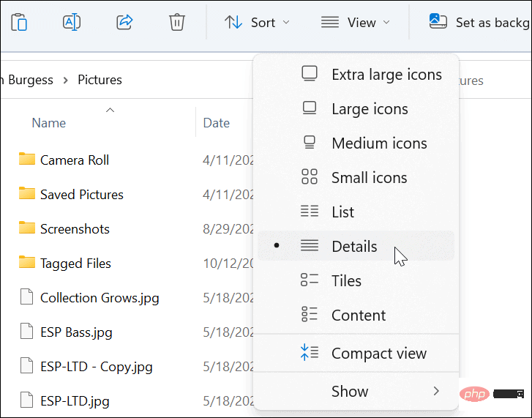Click the Share icon in toolbar
This screenshot has height=418, width=532.
click(124, 22)
